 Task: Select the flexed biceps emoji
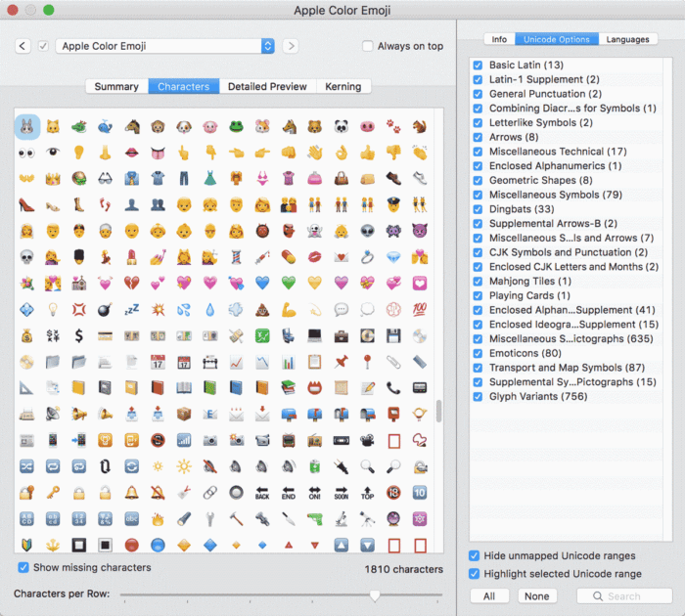(289, 310)
